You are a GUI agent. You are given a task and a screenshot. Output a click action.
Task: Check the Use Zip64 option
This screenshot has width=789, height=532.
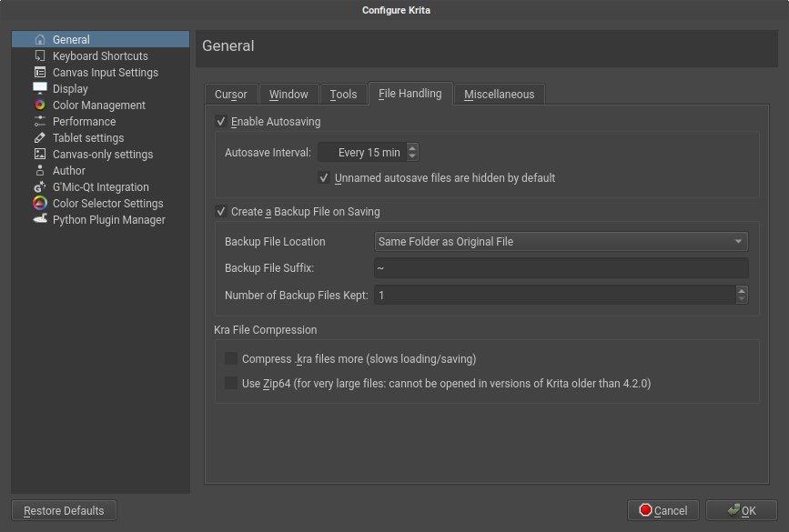click(230, 383)
